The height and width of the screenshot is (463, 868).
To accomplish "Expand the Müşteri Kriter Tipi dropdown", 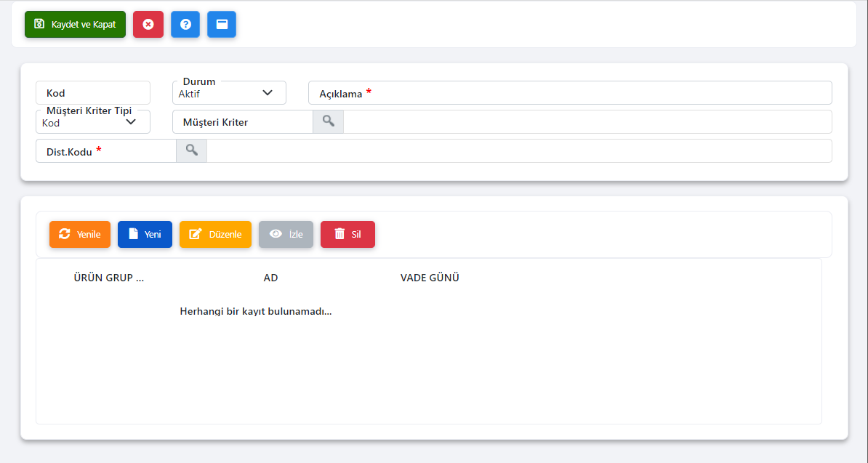I will [x=93, y=122].
